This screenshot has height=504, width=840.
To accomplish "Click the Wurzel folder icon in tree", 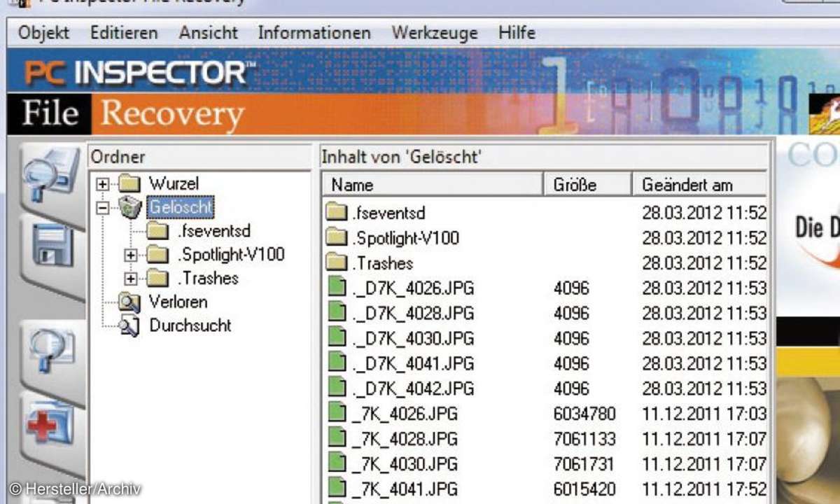I will tap(130, 184).
